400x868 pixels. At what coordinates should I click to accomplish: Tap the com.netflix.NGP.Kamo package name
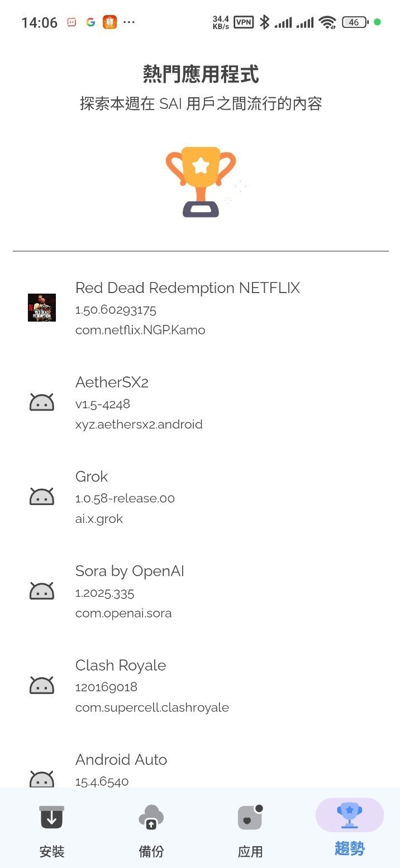(x=140, y=330)
